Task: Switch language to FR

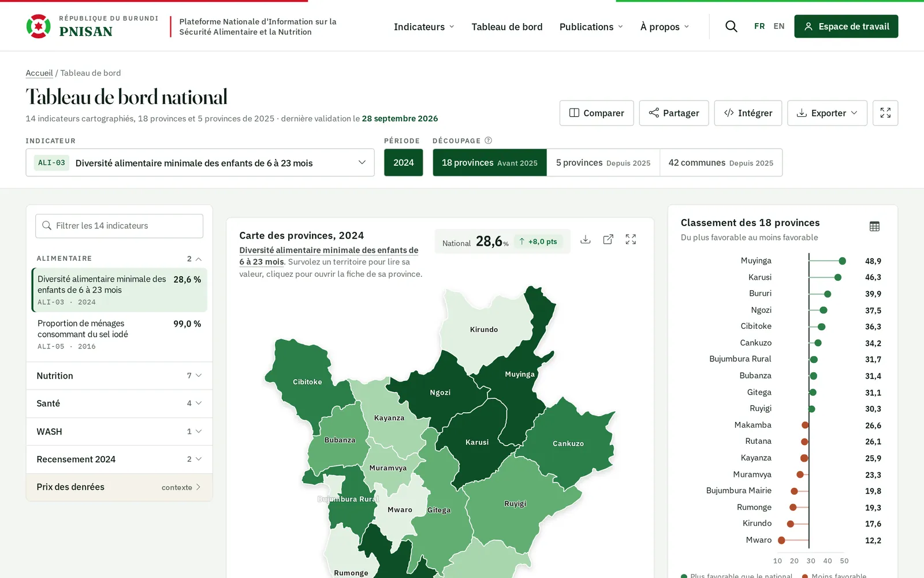Action: [x=759, y=27]
